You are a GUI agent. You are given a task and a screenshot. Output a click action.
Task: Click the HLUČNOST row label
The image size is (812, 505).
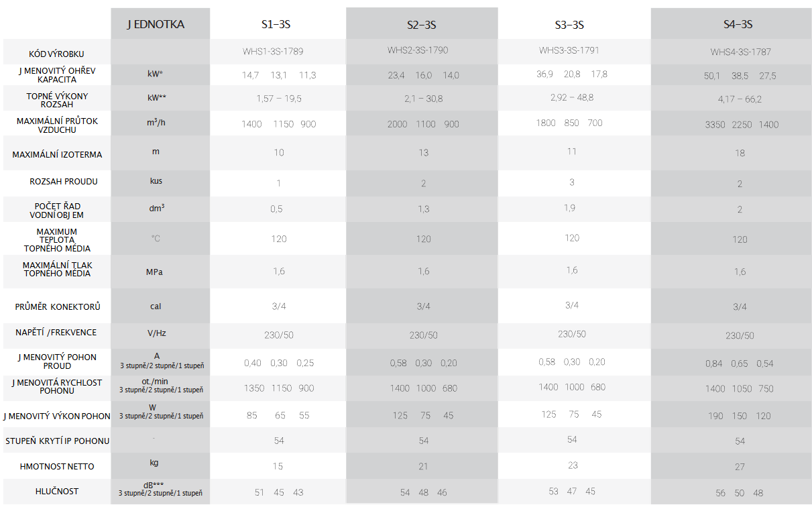coord(57,492)
